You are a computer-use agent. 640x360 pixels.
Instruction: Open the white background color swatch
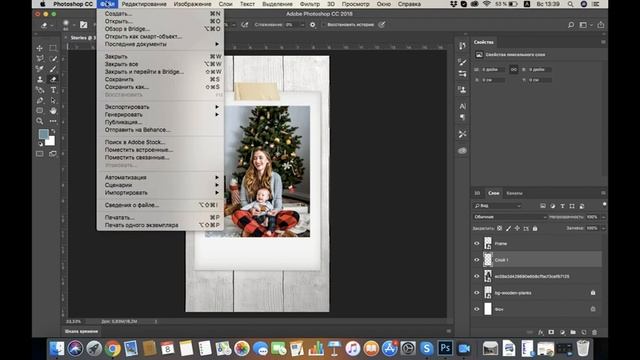(51, 142)
